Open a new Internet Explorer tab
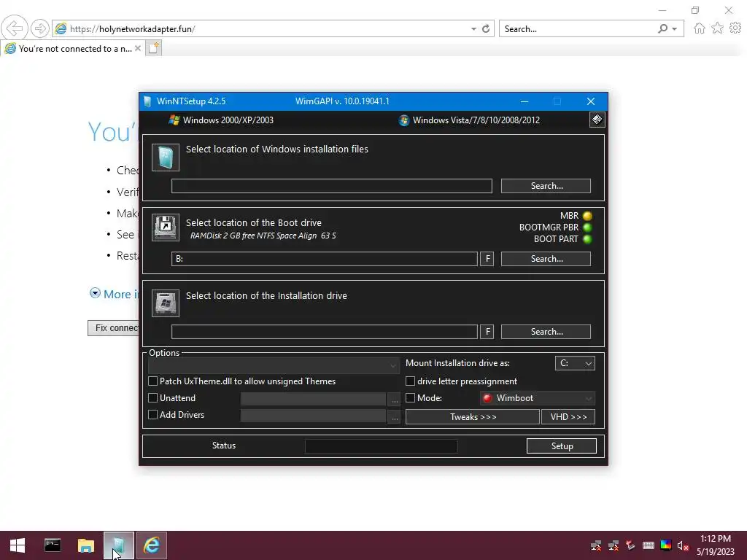 point(153,48)
